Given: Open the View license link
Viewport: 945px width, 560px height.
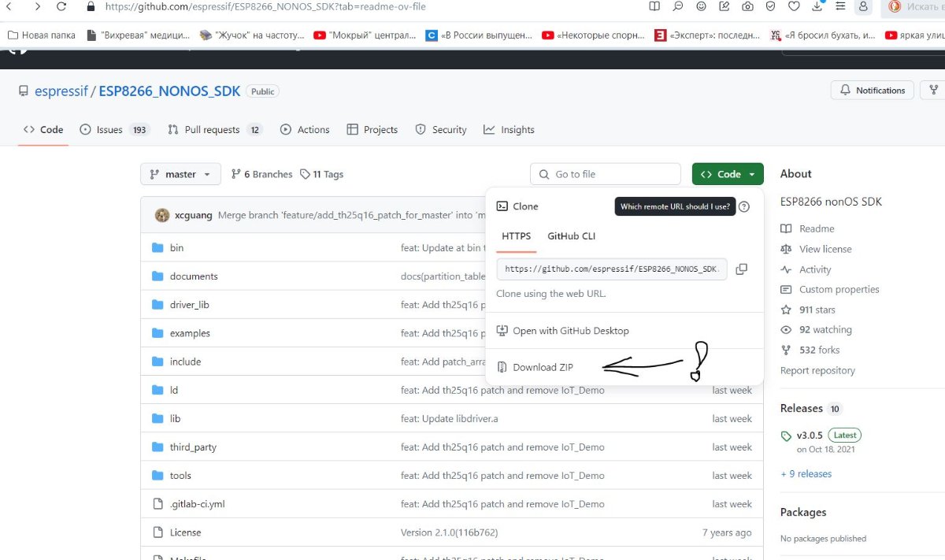Looking at the screenshot, I should pyautogui.click(x=825, y=249).
